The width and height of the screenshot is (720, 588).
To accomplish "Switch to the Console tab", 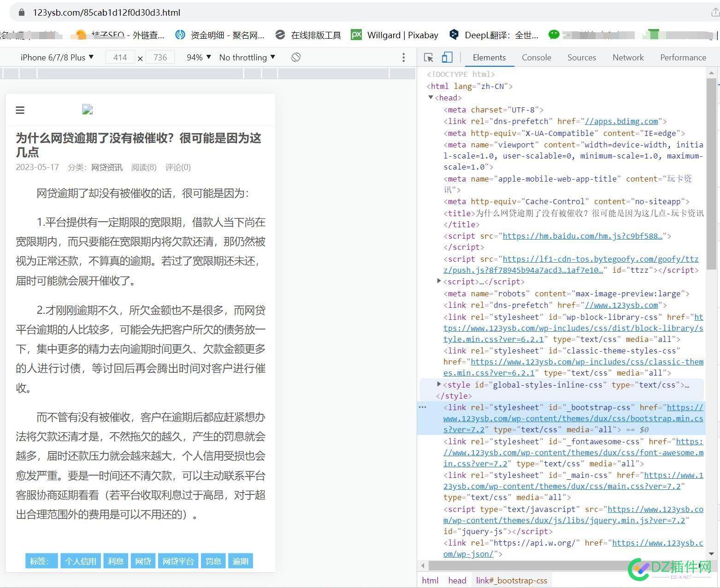I will (536, 58).
